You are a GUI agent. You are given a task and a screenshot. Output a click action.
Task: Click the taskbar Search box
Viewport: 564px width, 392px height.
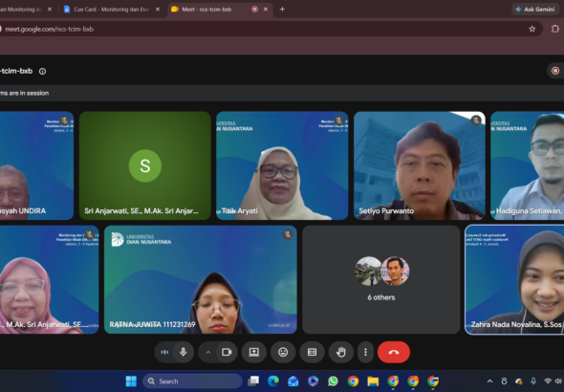(192, 381)
